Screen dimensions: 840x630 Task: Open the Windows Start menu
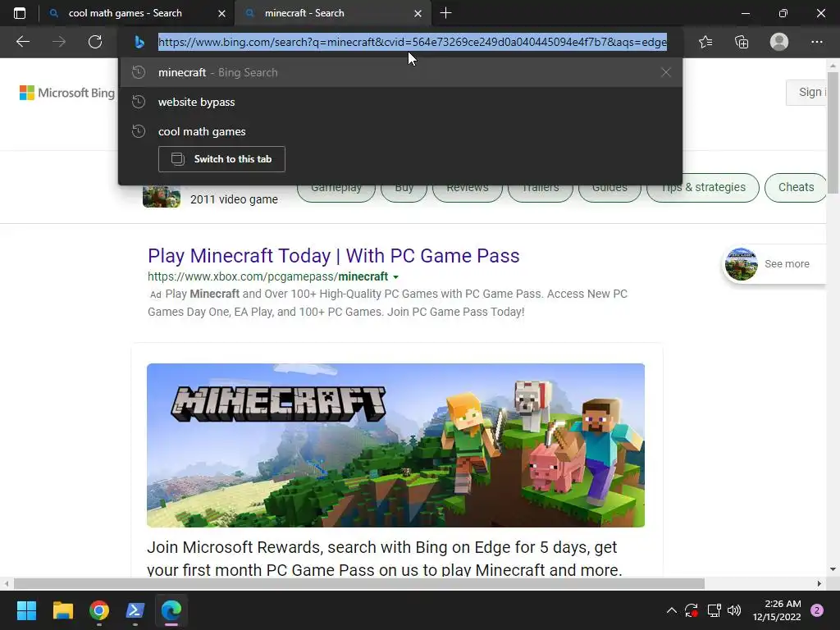pos(26,610)
